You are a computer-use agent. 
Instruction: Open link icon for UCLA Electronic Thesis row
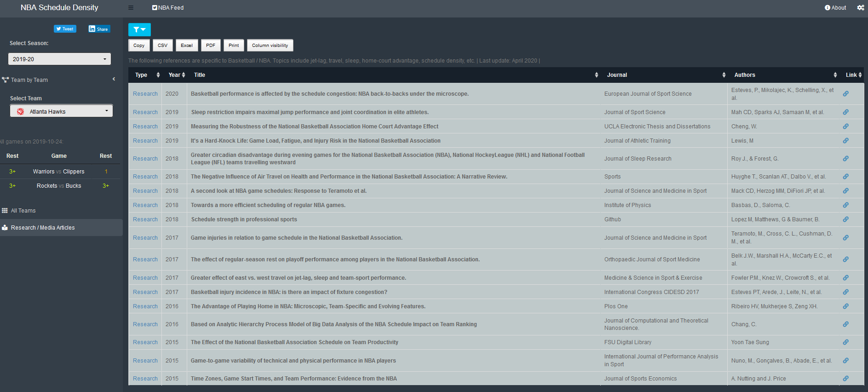845,127
